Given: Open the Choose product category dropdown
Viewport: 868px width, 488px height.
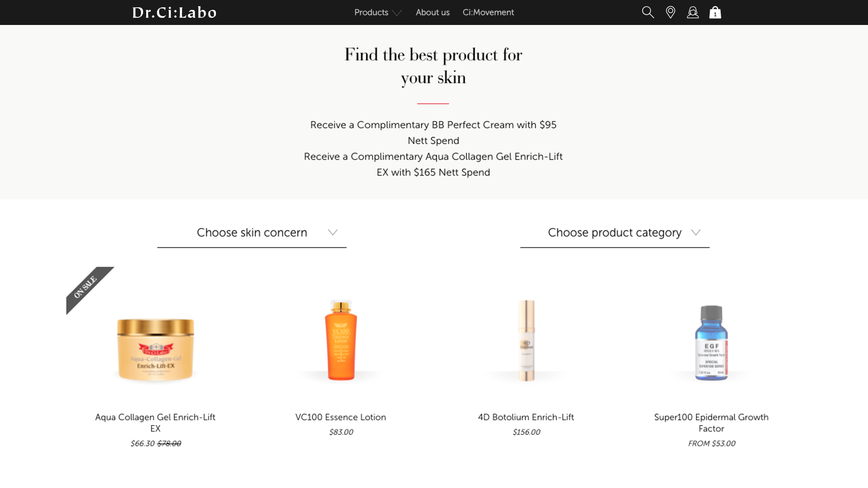Looking at the screenshot, I should pyautogui.click(x=615, y=233).
